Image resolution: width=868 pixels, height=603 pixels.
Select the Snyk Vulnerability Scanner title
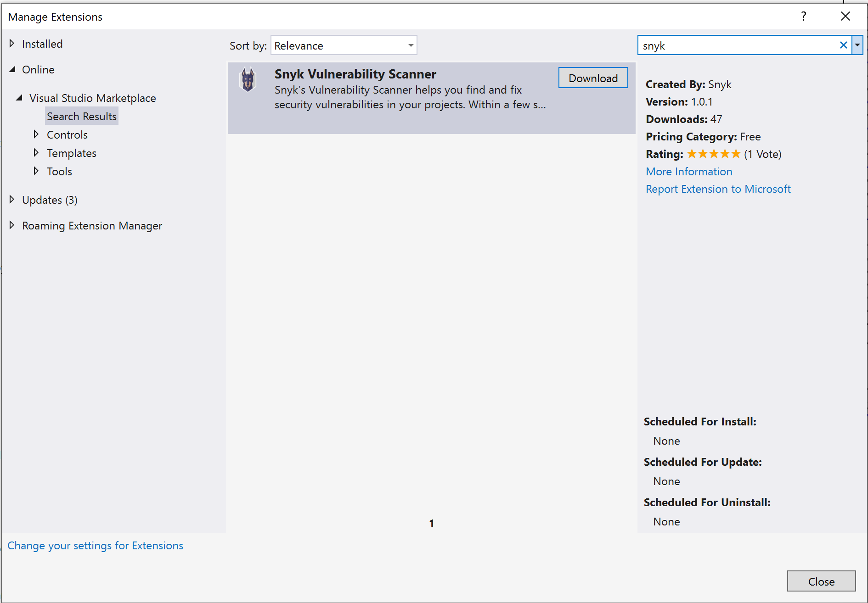355,74
